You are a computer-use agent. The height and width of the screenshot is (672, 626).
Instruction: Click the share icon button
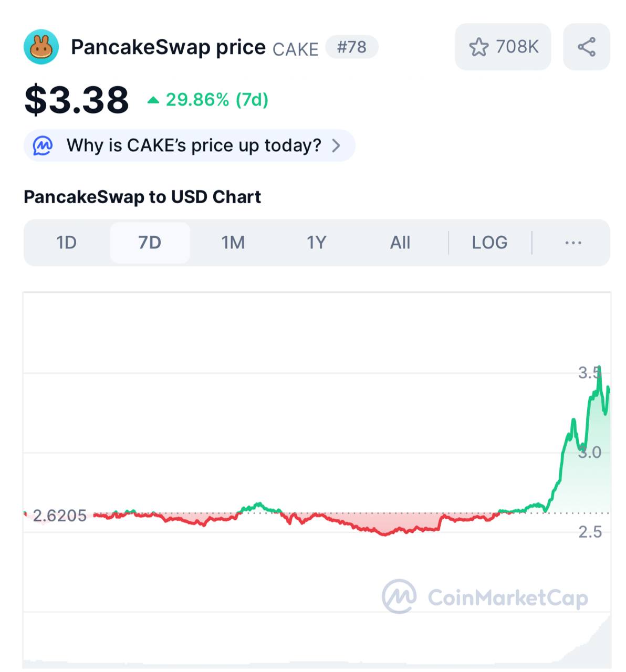[x=586, y=47]
